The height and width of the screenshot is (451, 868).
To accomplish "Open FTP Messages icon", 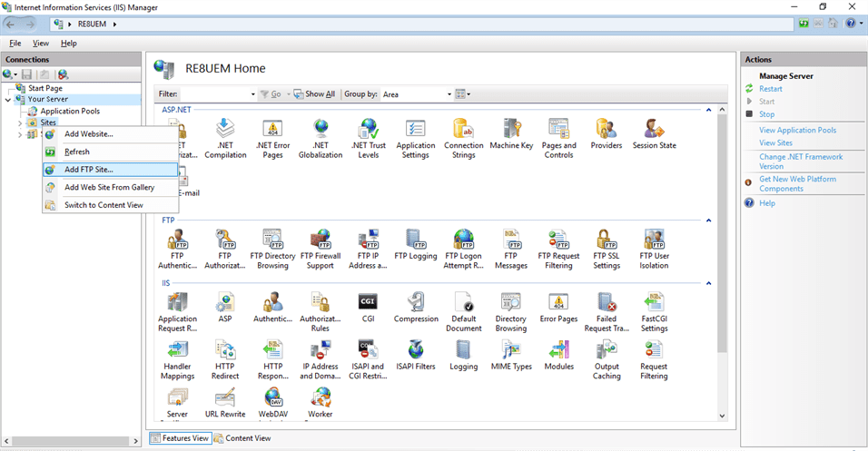I will (x=511, y=249).
